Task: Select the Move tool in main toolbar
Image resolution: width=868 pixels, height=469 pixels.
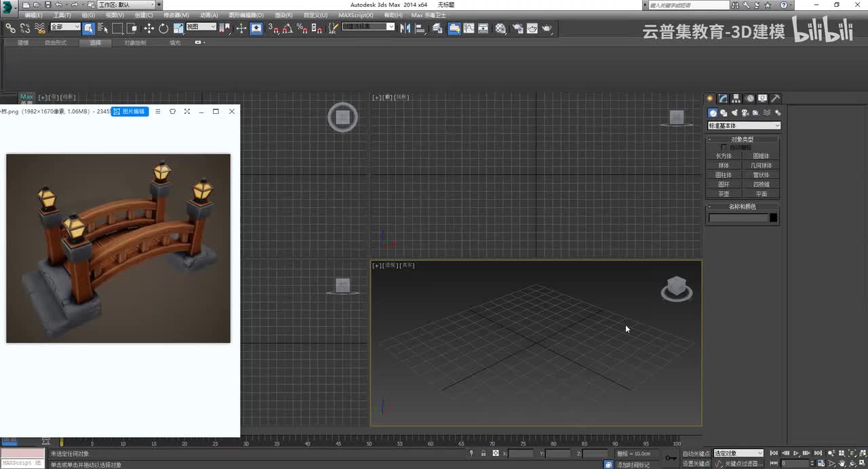Action: [149, 28]
